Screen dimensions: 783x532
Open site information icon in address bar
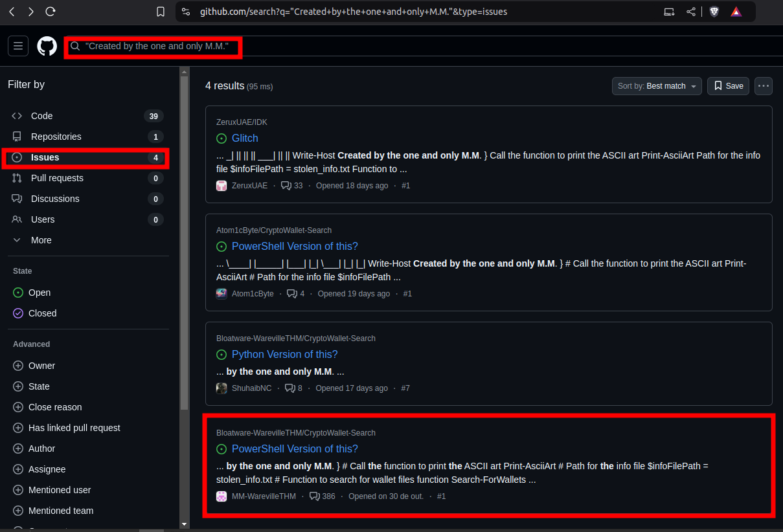click(x=186, y=12)
